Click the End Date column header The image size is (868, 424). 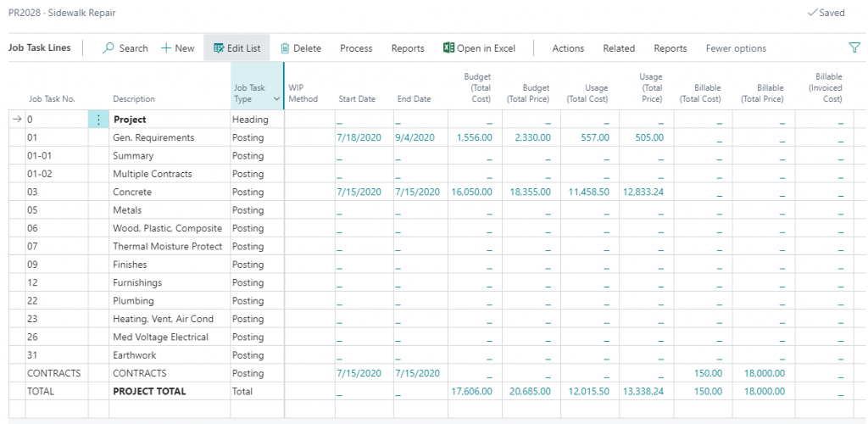click(414, 99)
